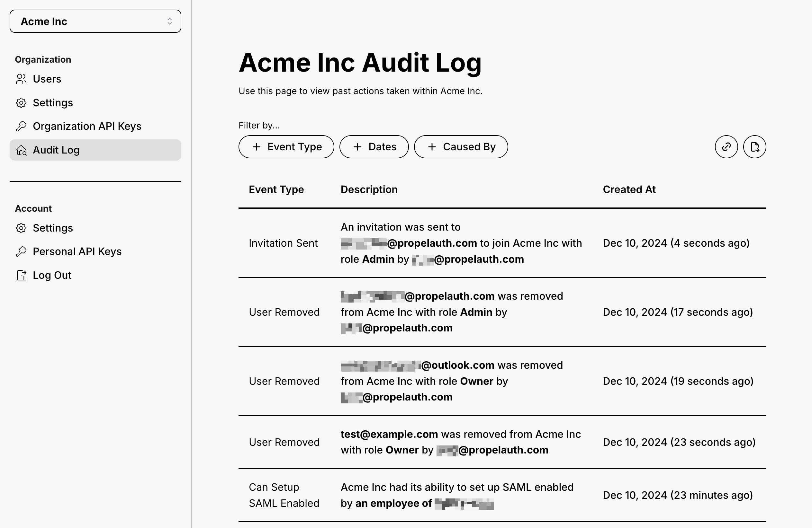Click the Created At column header
Viewport: 812px width, 528px height.
(629, 189)
